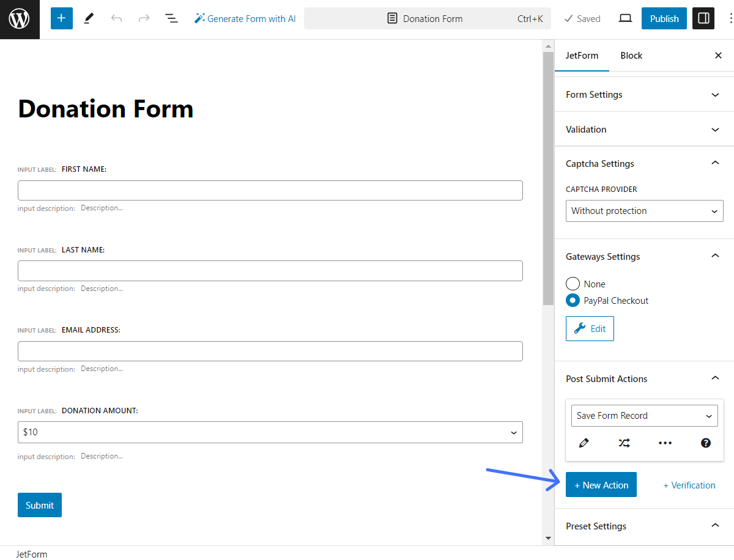This screenshot has width=734, height=560.
Task: Open the preview device options
Action: (x=625, y=18)
